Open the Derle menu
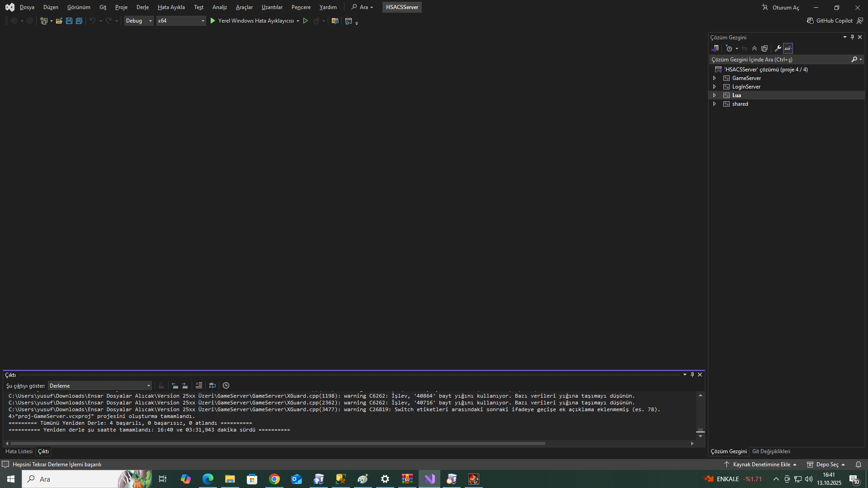The image size is (868, 488). 142,7
